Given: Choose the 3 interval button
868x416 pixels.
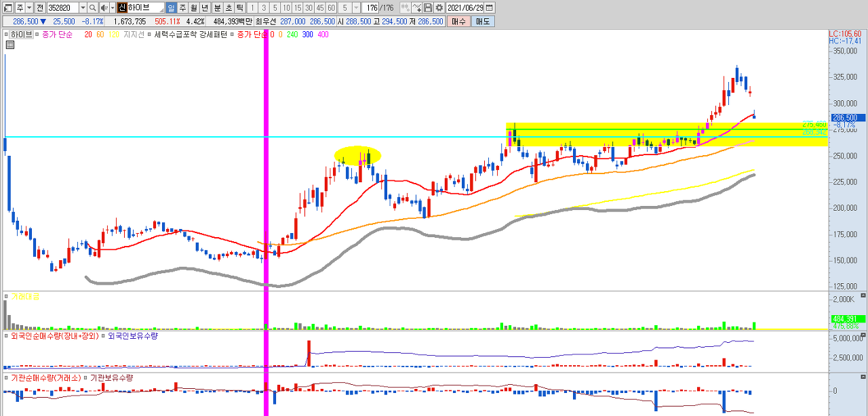Looking at the screenshot, I should tap(264, 7).
